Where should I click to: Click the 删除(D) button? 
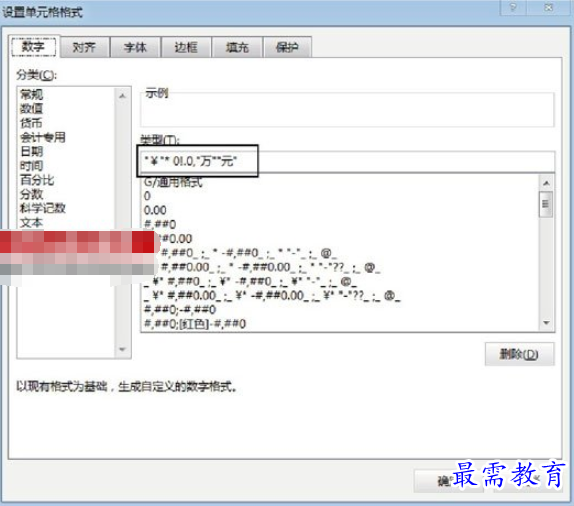coord(519,354)
